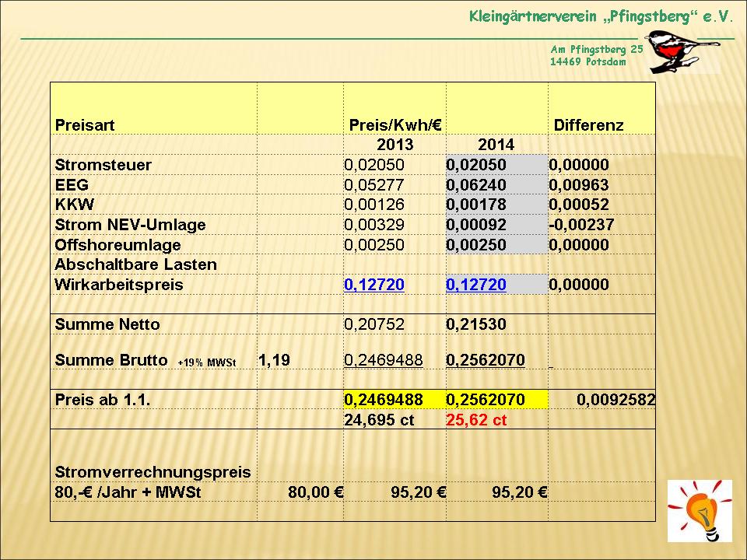Select the Summe Netto row label
This screenshot has width=747, height=560.
107,324
